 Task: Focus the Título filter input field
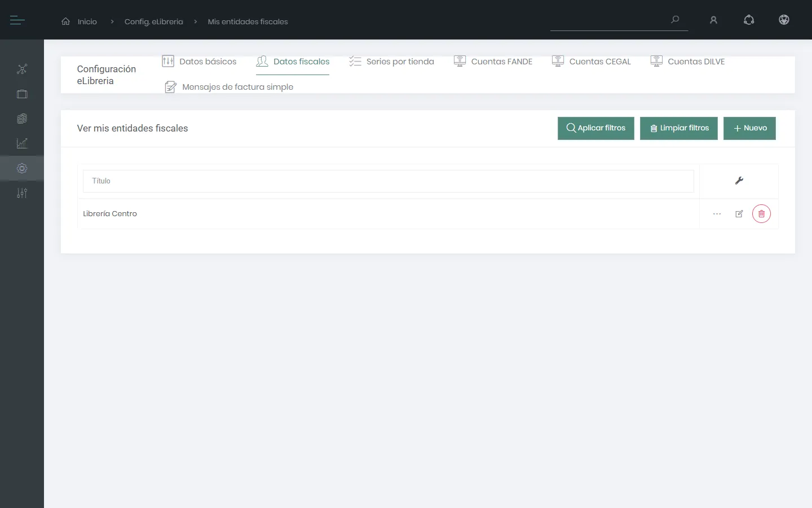tap(389, 181)
